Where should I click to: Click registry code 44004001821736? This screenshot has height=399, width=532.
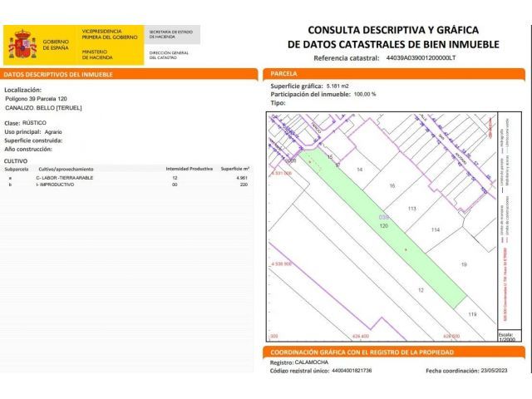[352, 371]
